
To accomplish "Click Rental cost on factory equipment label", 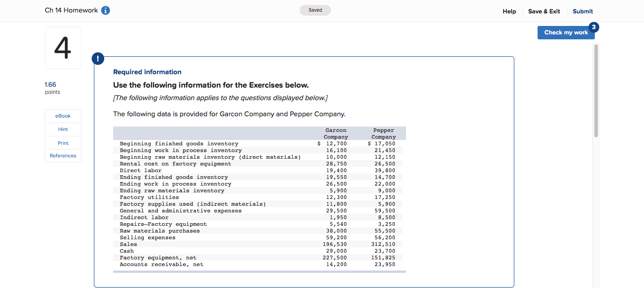I will click(x=175, y=164).
